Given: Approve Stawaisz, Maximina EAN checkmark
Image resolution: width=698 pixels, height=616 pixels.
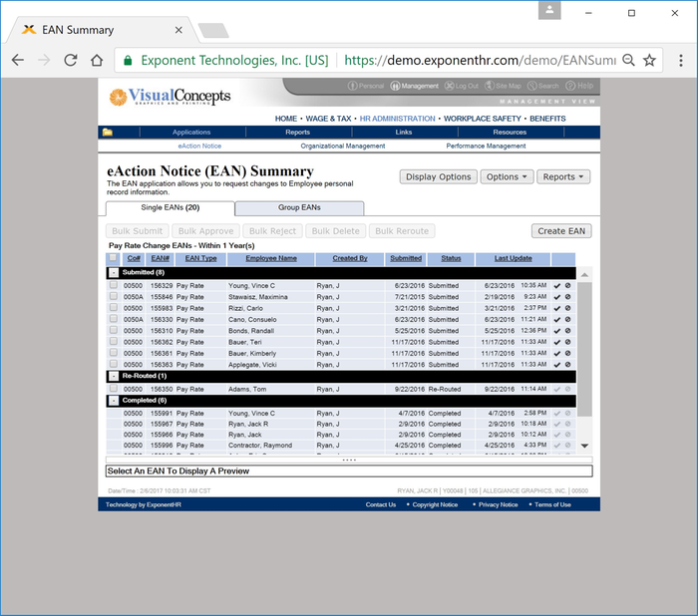Looking at the screenshot, I should [556, 297].
